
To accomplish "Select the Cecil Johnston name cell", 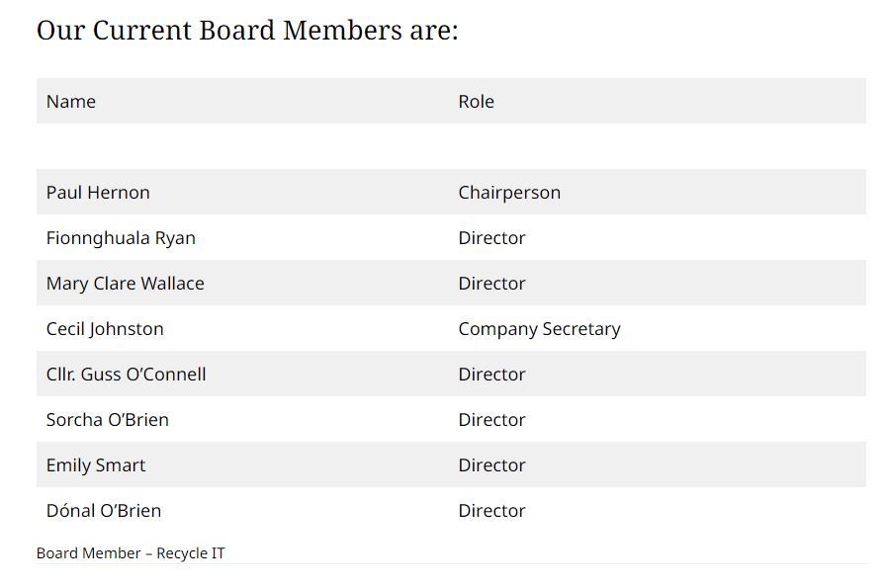I will [105, 329].
